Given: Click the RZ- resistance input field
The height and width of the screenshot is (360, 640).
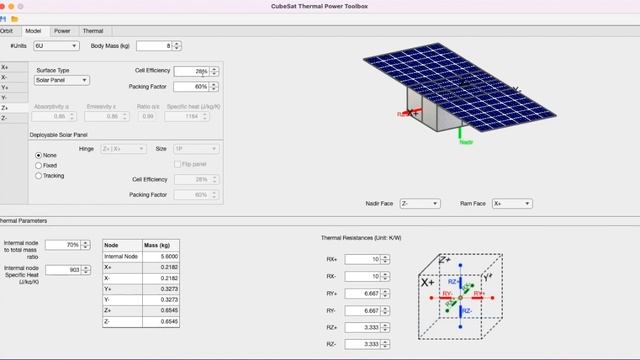Looking at the screenshot, I should [x=363, y=344].
